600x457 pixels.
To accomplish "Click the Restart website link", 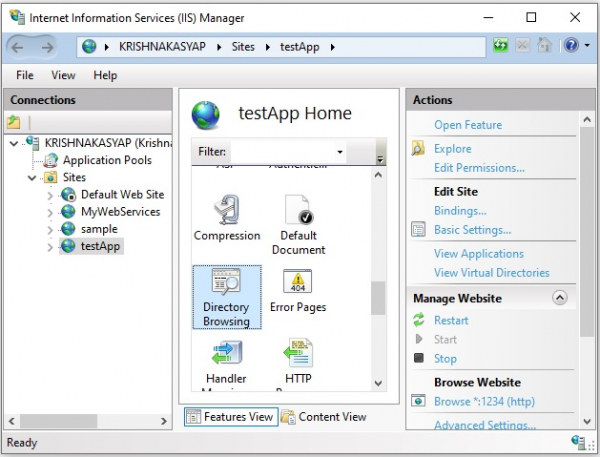I will tap(451, 320).
